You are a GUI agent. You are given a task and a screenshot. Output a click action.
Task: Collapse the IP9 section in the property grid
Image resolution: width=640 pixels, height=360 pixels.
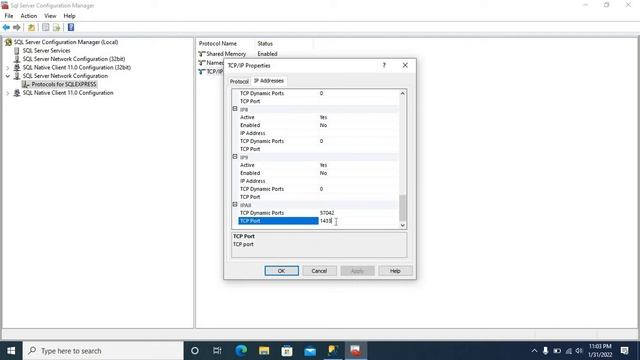point(235,157)
